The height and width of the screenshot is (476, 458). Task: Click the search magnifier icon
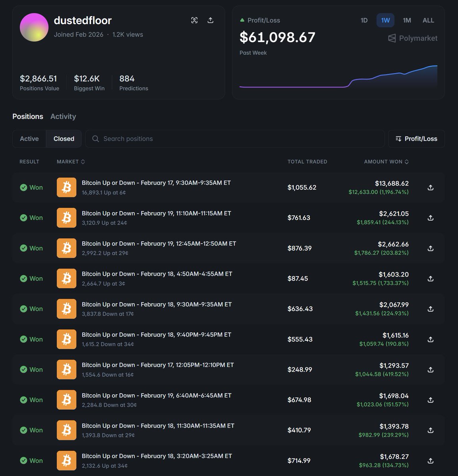[x=95, y=139]
